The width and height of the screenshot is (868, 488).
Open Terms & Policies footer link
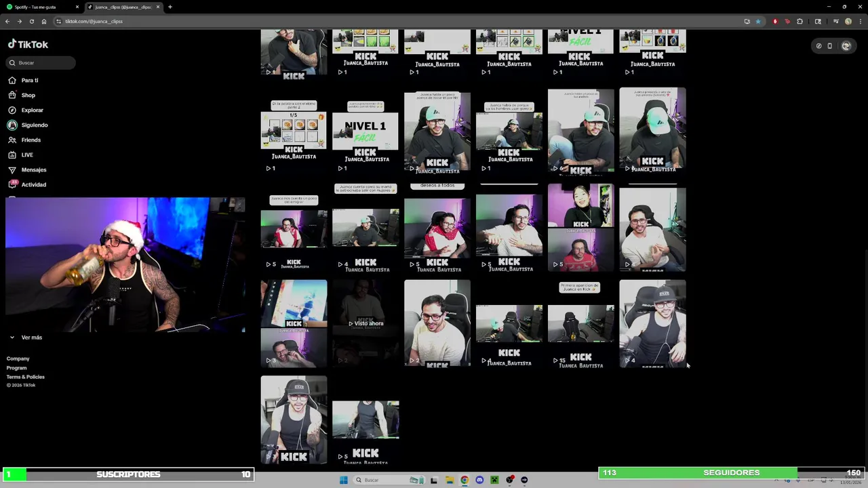[x=25, y=377]
